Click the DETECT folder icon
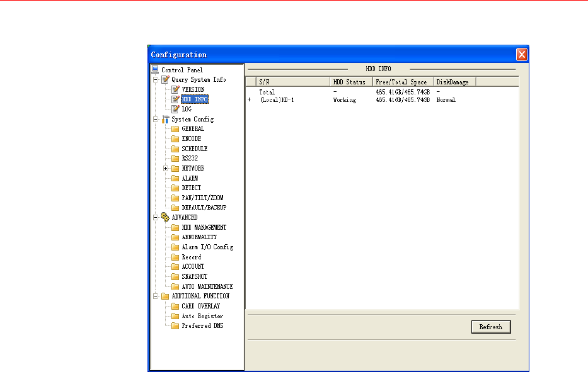This screenshot has width=588, height=372. click(x=175, y=188)
